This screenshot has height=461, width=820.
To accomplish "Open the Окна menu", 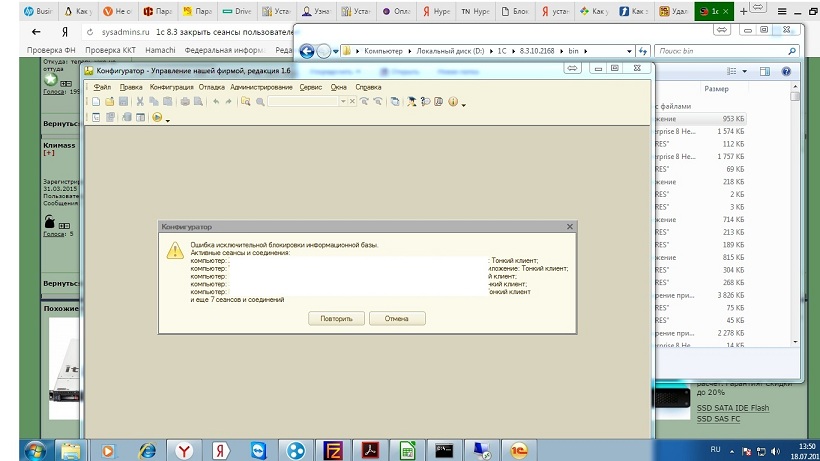I will click(x=338, y=87).
